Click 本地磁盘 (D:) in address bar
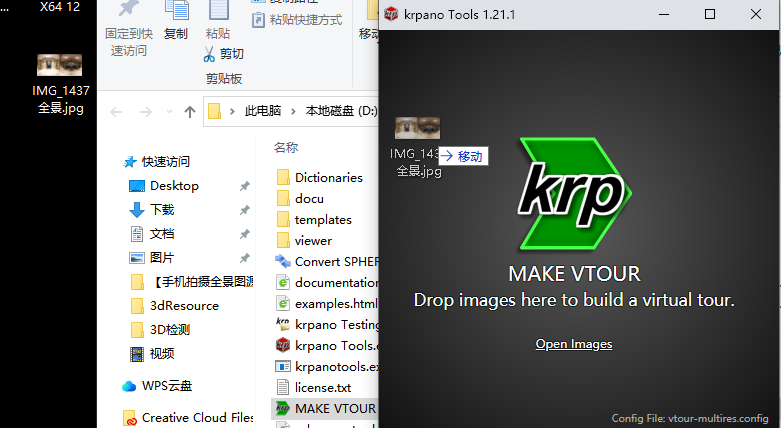Viewport: 781px width, 428px height. coord(341,111)
